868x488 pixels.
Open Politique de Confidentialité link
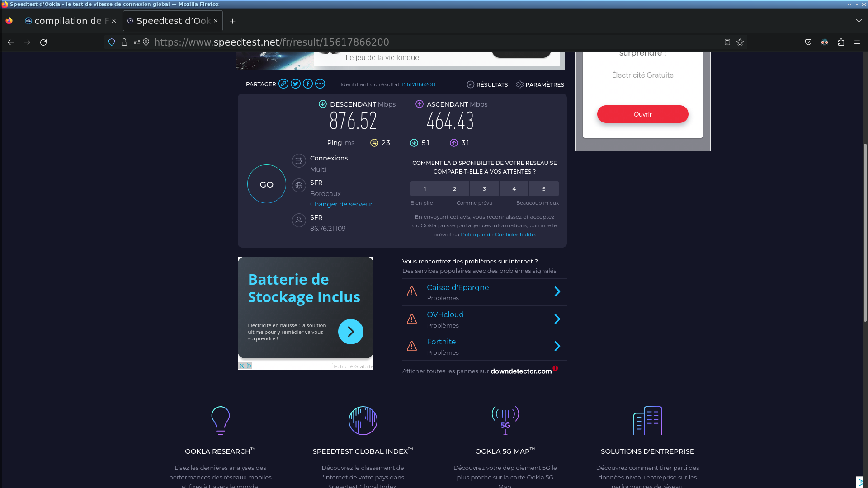(498, 235)
